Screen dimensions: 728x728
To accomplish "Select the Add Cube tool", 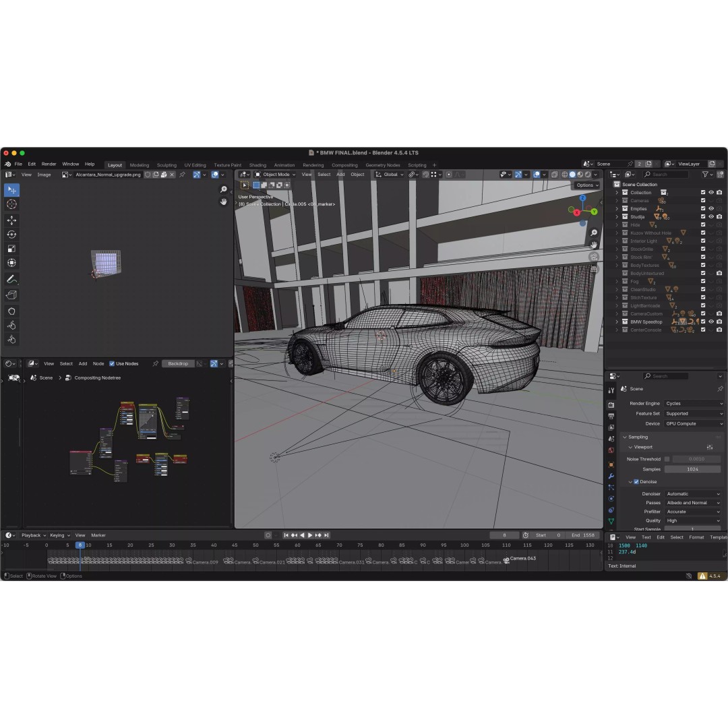I will click(x=11, y=295).
